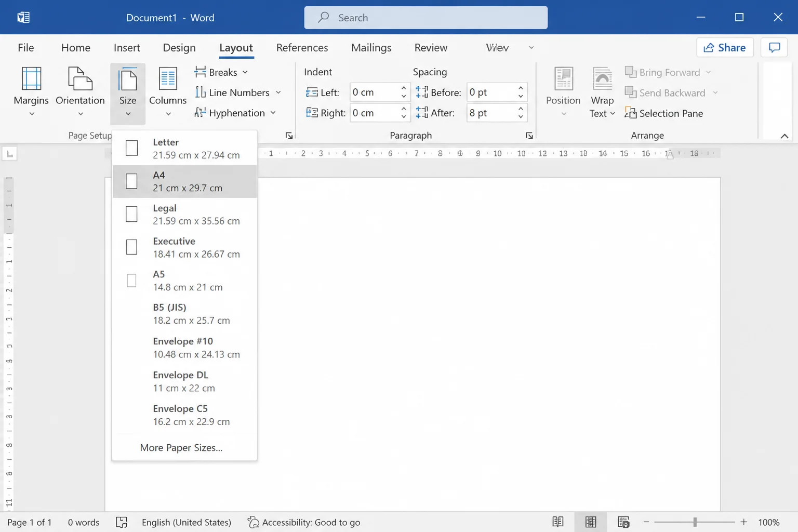The width and height of the screenshot is (798, 532).
Task: Switch to Print Layout view
Action: tap(591, 522)
